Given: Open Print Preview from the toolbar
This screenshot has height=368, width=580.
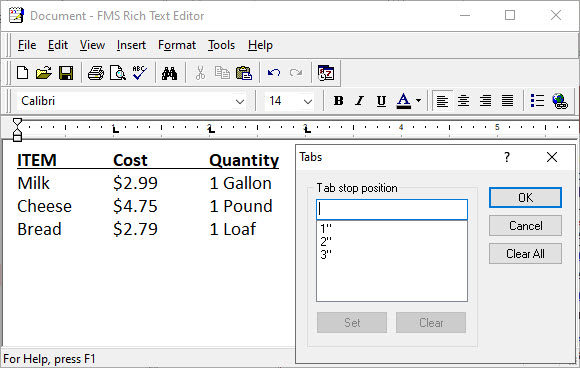Looking at the screenshot, I should point(118,72).
